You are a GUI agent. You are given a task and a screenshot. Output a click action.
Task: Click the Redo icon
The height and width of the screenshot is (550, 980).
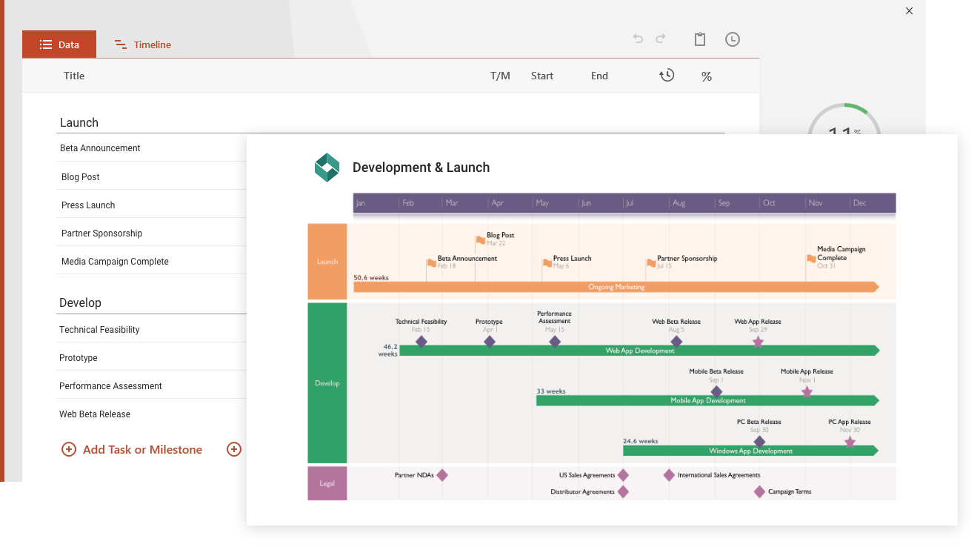coord(661,39)
